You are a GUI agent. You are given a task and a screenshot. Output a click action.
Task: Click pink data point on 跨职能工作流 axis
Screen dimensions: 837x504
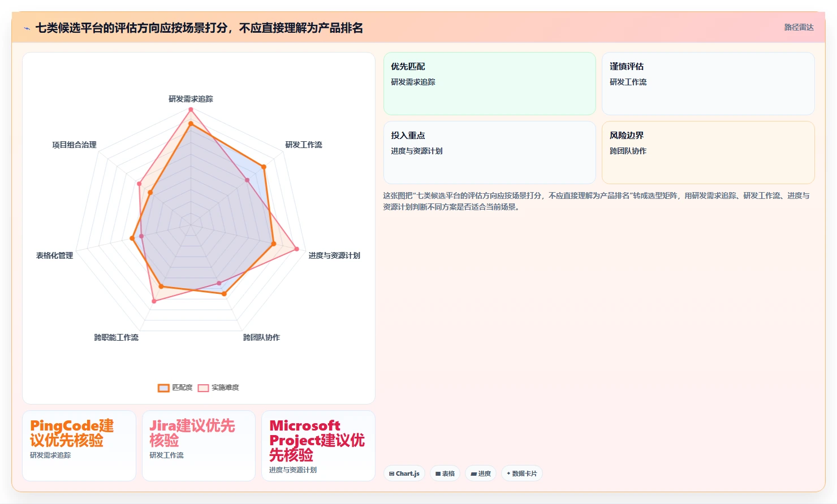(154, 301)
